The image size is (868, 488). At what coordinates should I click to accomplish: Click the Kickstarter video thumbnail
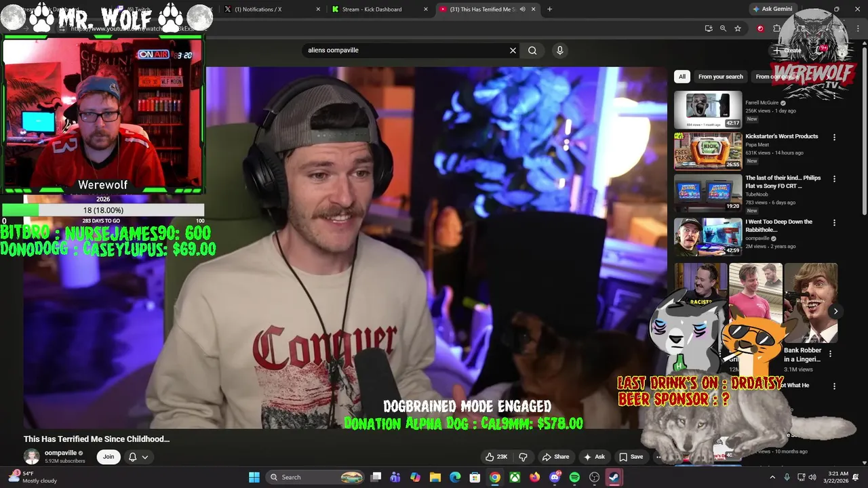point(708,151)
